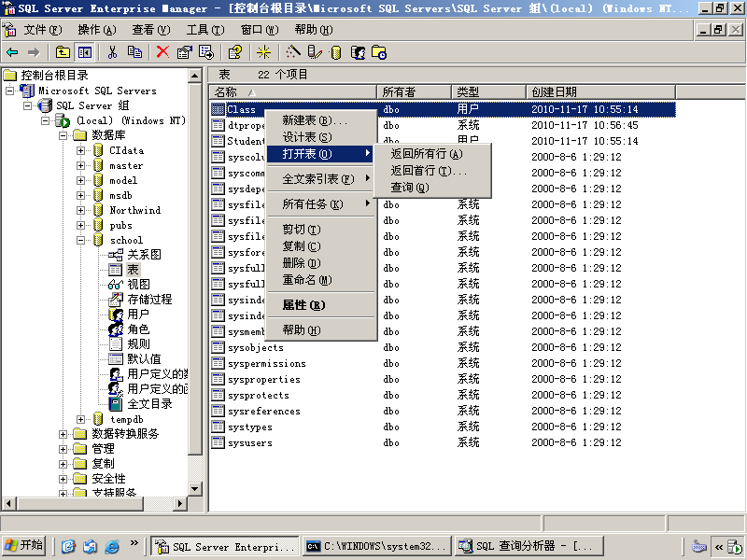Select the 关系图 diagram node icon

115,255
